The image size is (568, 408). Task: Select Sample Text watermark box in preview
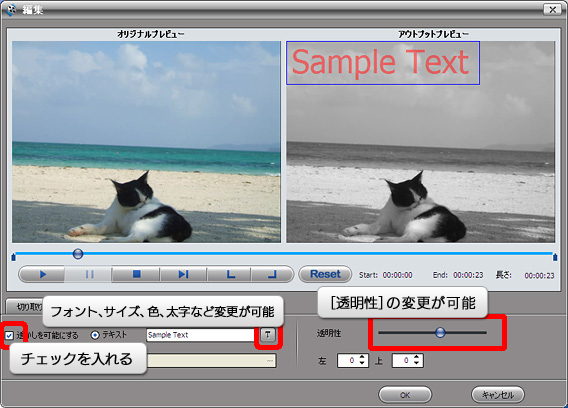point(383,63)
